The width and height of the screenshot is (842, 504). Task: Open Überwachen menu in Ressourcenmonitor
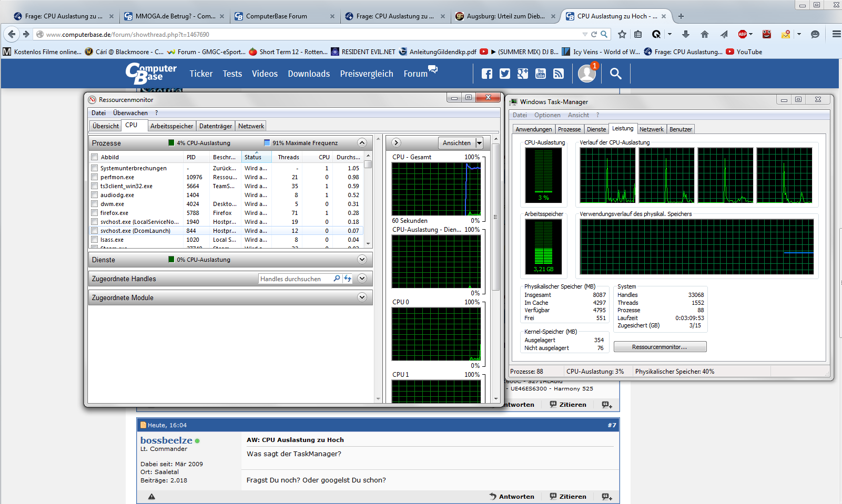(130, 113)
